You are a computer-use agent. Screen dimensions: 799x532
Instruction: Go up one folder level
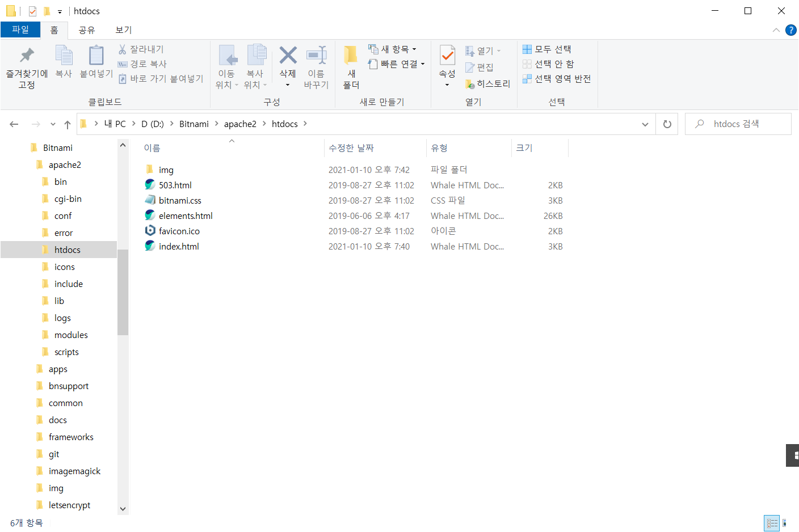tap(68, 124)
